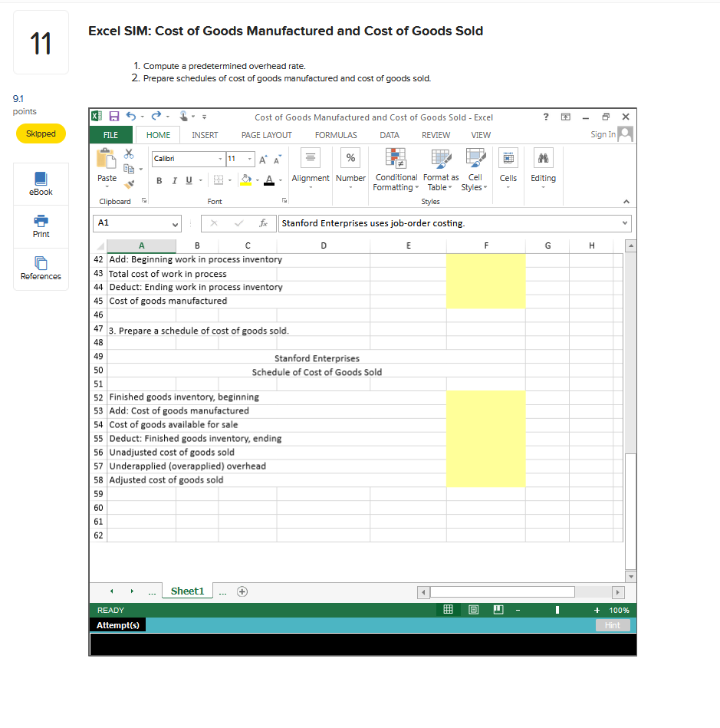
Task: Switch to the PAGE LAYOUT tab
Action: click(x=267, y=135)
